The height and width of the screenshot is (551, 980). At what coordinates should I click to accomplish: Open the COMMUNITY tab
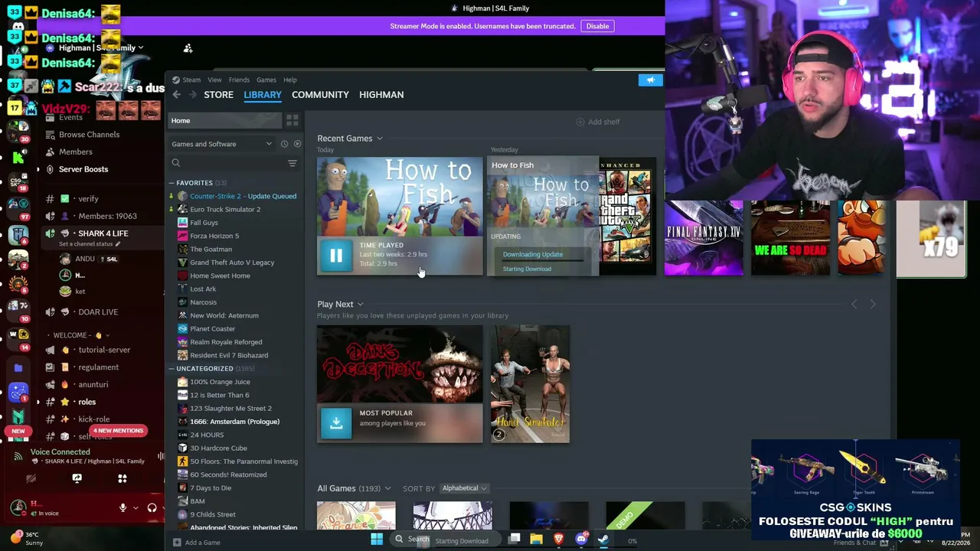point(320,94)
